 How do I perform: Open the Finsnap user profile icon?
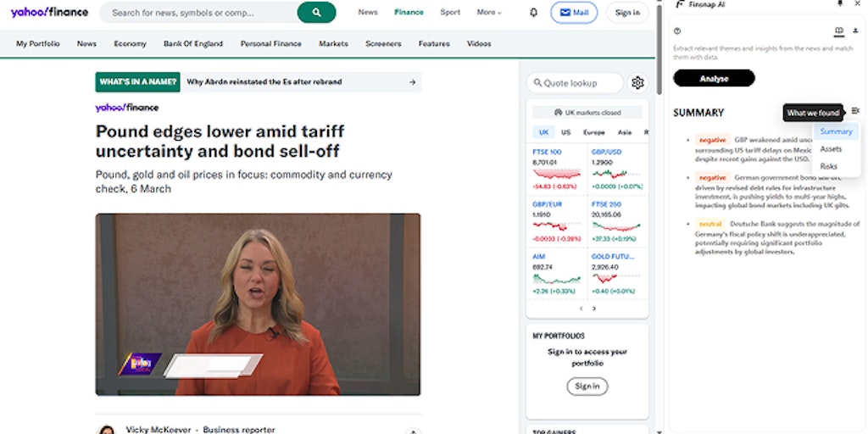point(856,31)
